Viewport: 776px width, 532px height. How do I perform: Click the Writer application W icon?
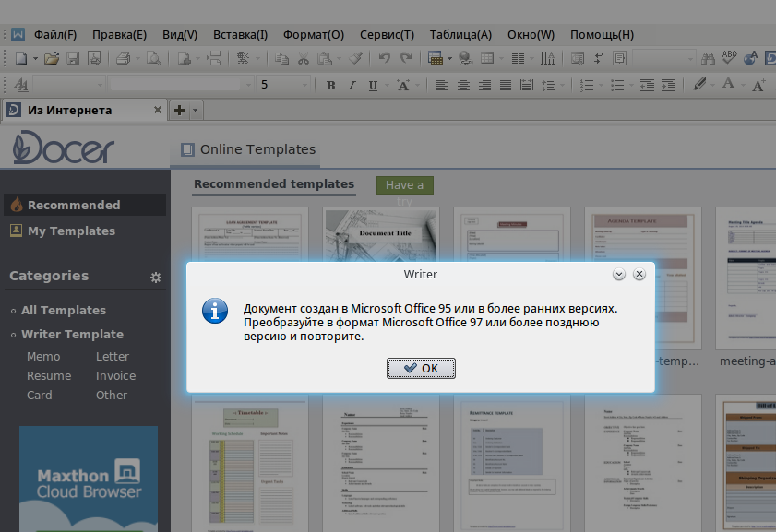[x=18, y=35]
